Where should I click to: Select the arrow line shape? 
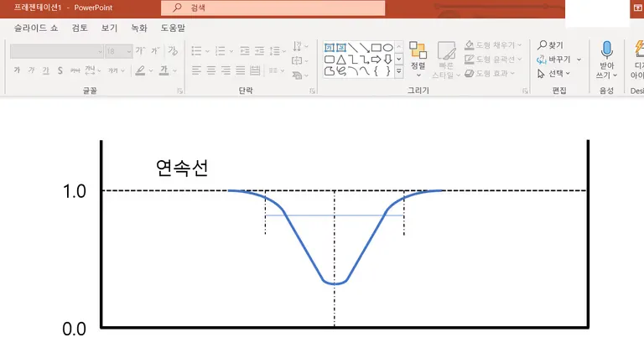(364, 48)
